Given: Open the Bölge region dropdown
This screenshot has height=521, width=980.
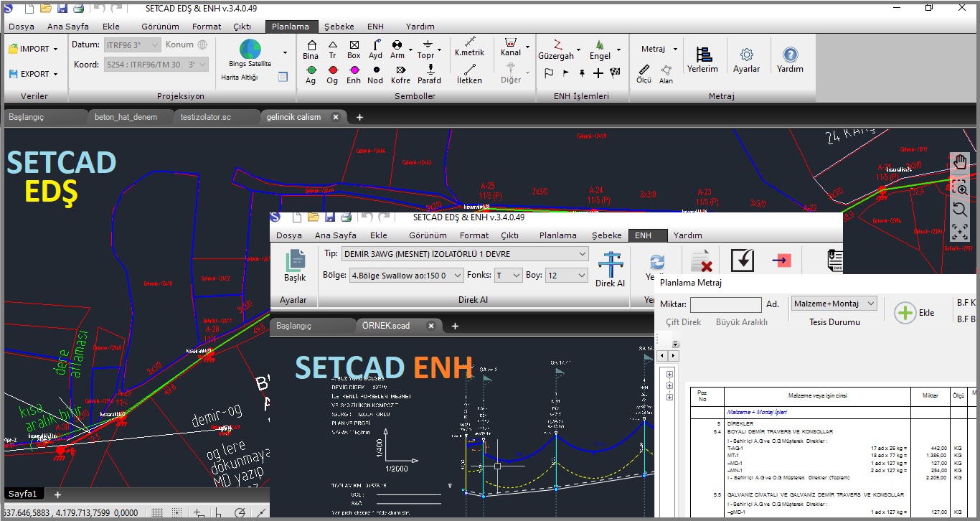Looking at the screenshot, I should tap(407, 275).
